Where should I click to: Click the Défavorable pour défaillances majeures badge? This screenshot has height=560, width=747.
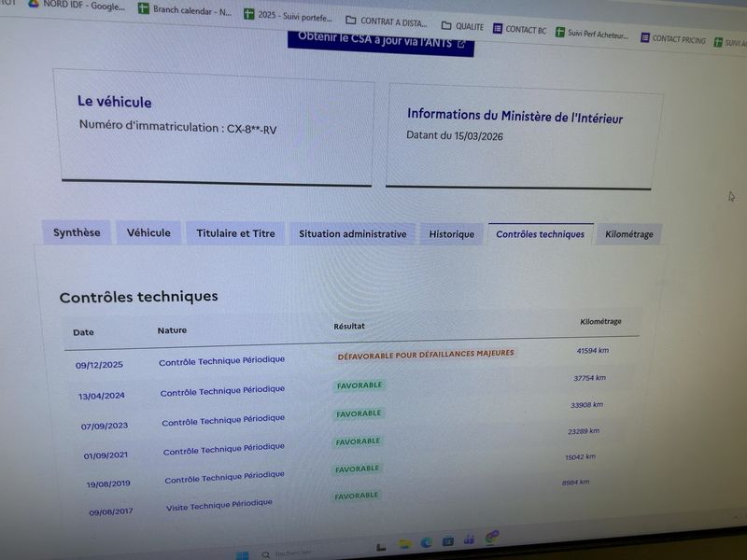coord(426,355)
